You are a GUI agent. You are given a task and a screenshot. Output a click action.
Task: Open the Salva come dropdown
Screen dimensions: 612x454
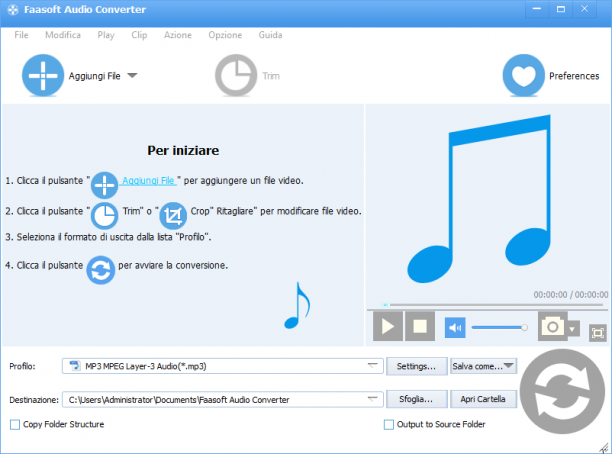pyautogui.click(x=483, y=366)
